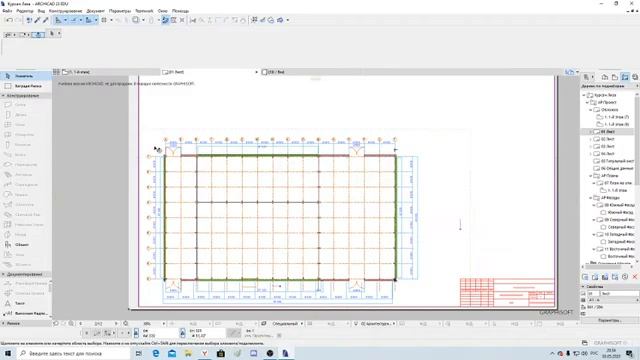Open the Специальный dropdown in status bar
This screenshot has height=360, width=640.
[x=287, y=324]
